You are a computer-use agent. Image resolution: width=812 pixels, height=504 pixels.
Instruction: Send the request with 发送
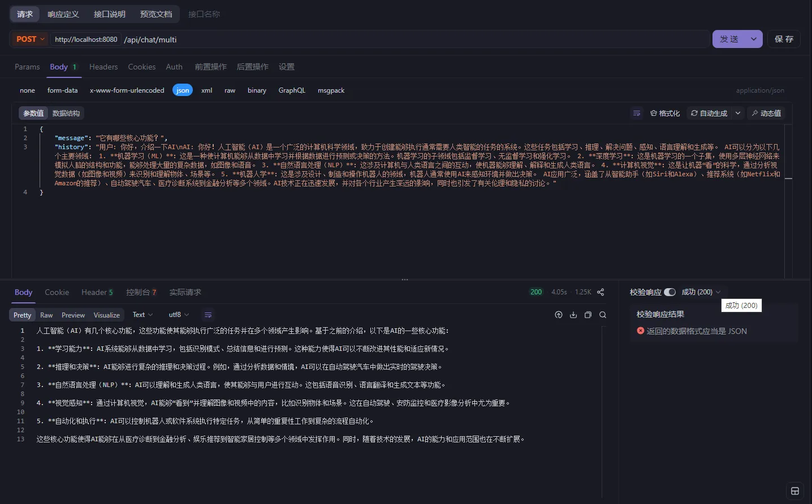pos(729,39)
